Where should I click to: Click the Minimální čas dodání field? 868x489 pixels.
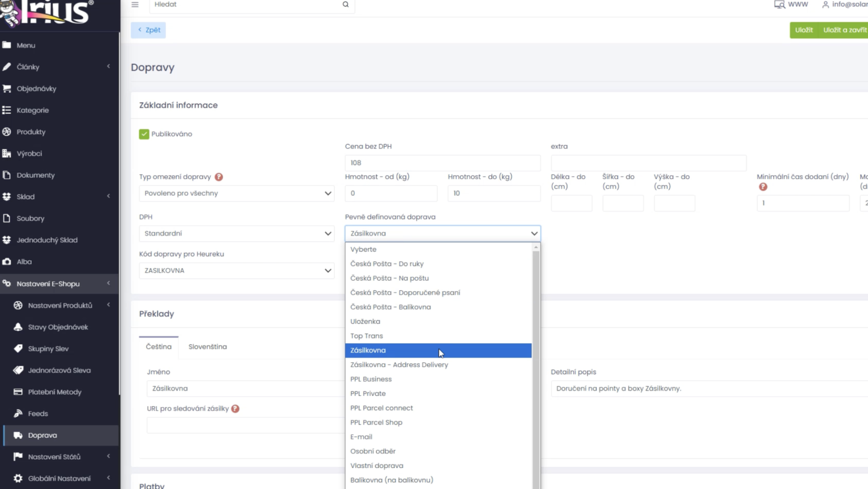803,203
